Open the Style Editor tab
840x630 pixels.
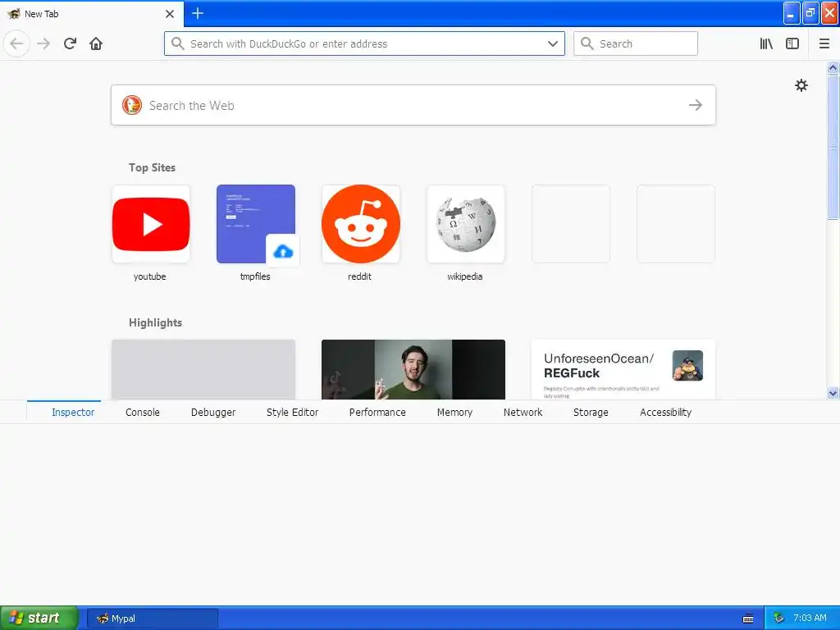coord(293,412)
